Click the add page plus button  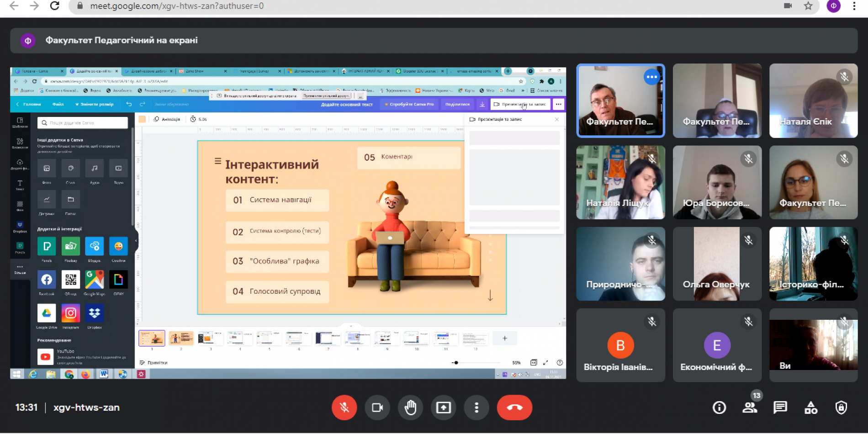coord(504,338)
